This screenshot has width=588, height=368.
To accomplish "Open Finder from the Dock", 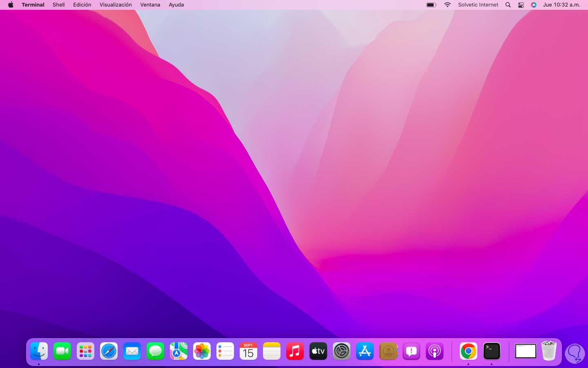I will [x=39, y=351].
